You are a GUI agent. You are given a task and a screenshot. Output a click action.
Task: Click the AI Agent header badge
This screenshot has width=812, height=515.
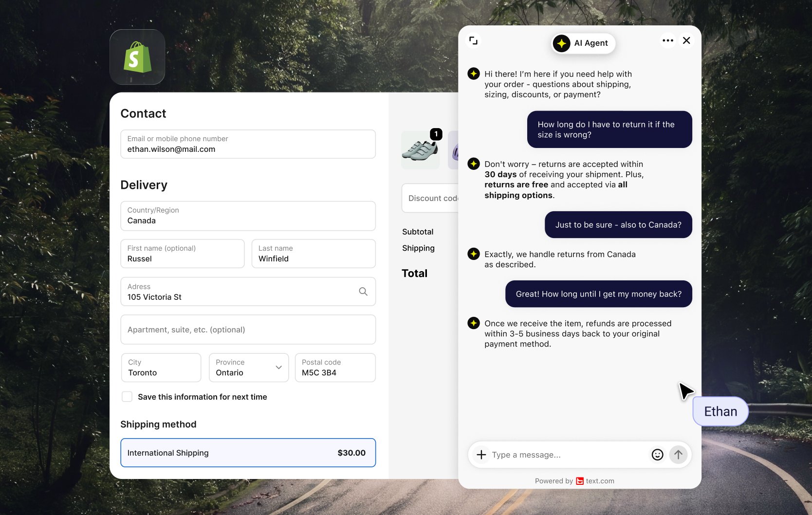583,43
